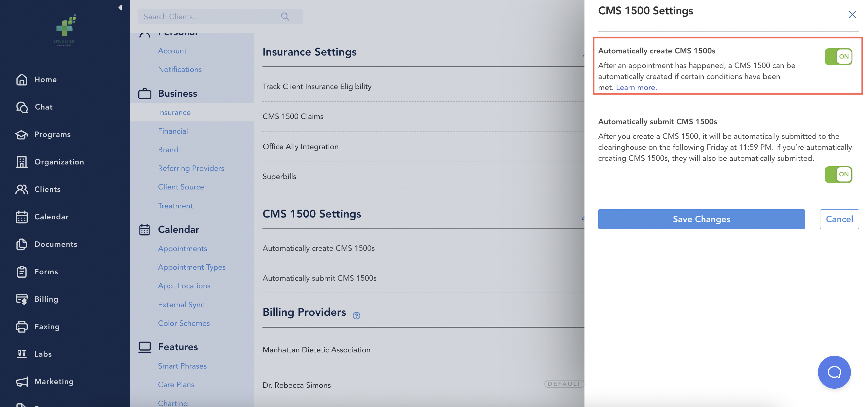Select the Chat icon

[22, 107]
